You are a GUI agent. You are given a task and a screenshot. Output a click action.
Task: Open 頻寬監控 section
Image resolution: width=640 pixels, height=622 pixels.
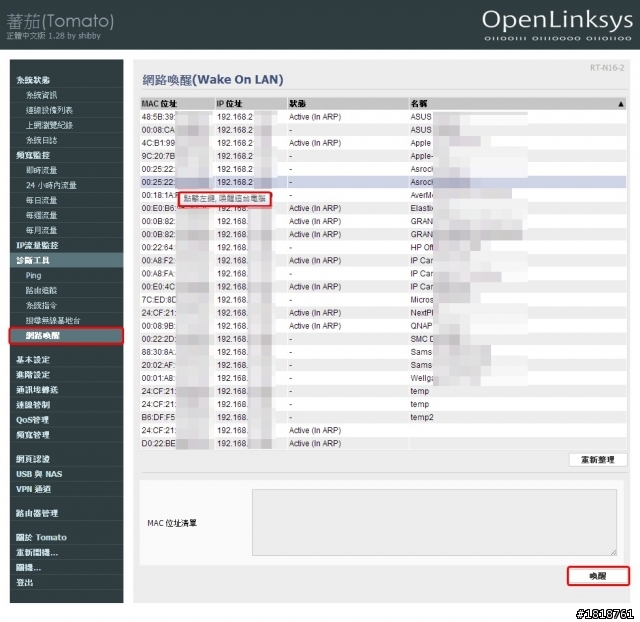pos(33,155)
